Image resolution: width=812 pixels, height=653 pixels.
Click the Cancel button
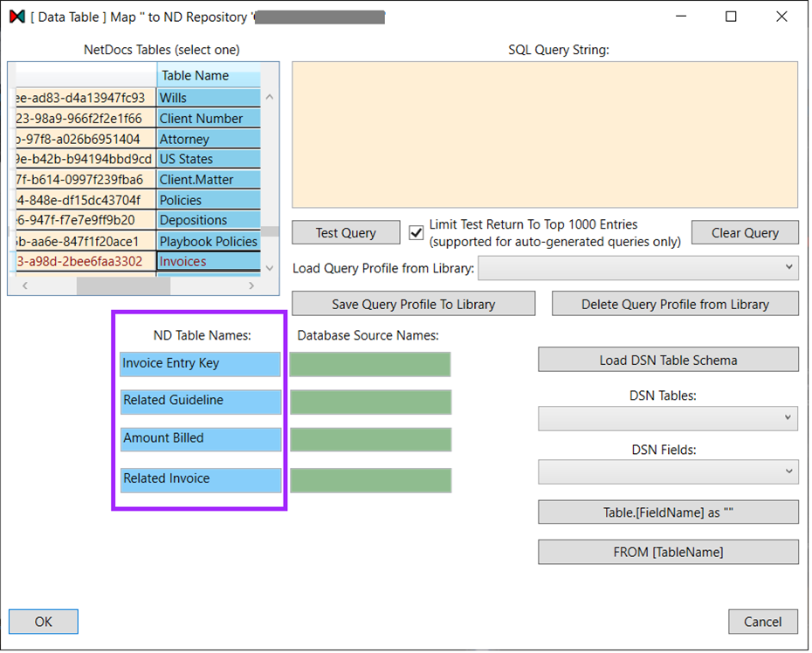coord(763,622)
